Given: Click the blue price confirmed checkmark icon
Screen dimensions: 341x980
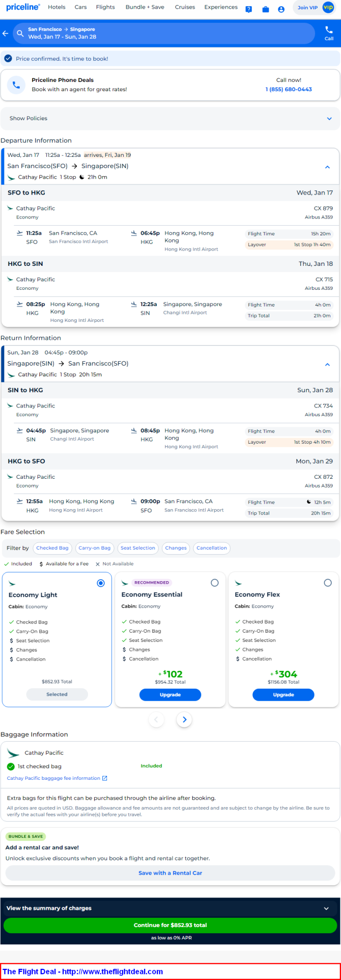Looking at the screenshot, I should point(8,59).
